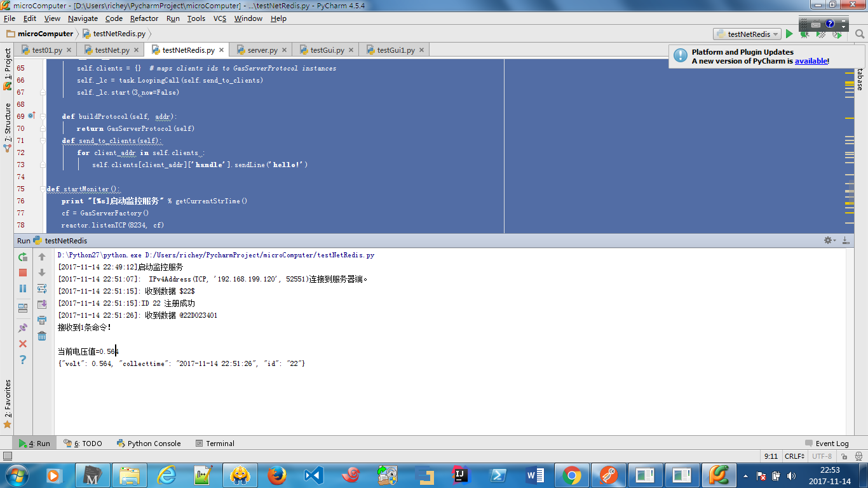Toggle scroll to end of output
The height and width of the screenshot is (488, 868).
click(42, 304)
